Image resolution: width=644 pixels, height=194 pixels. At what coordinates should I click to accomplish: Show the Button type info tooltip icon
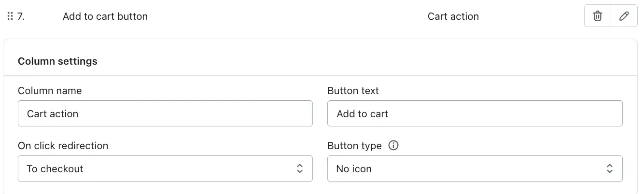click(x=393, y=145)
